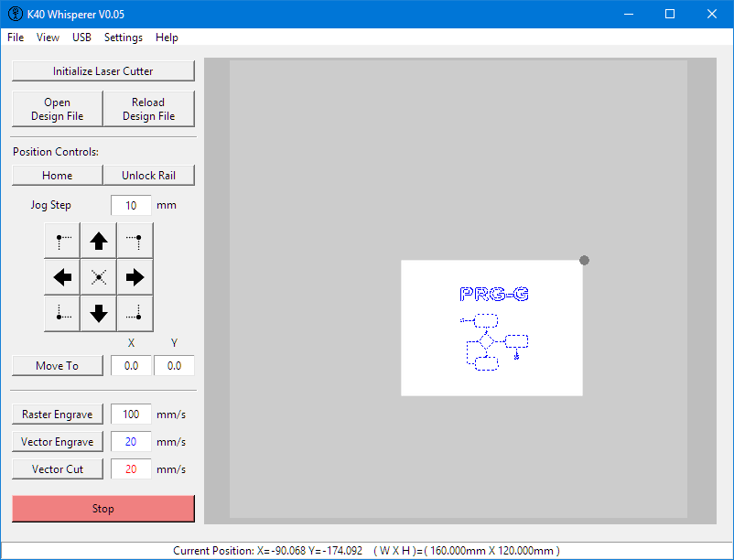Click the Open Design File button
Viewport: 734px width, 560px height.
tap(57, 109)
